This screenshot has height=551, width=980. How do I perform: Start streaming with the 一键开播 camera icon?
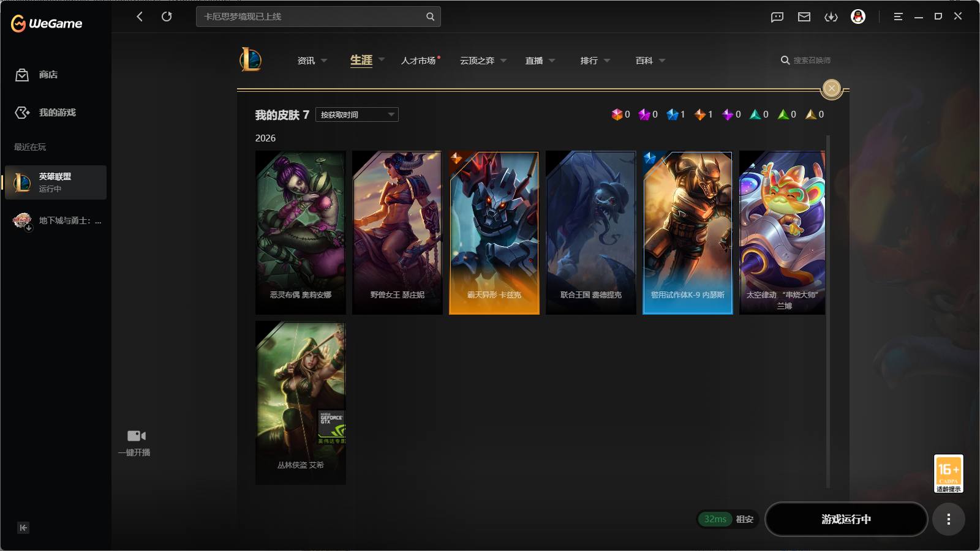pos(136,436)
